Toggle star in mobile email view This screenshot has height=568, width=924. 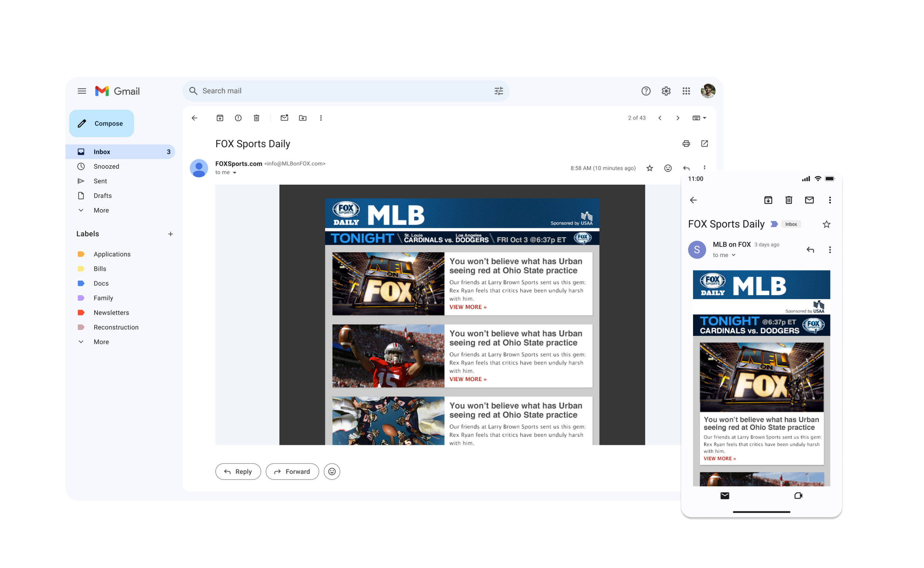826,224
